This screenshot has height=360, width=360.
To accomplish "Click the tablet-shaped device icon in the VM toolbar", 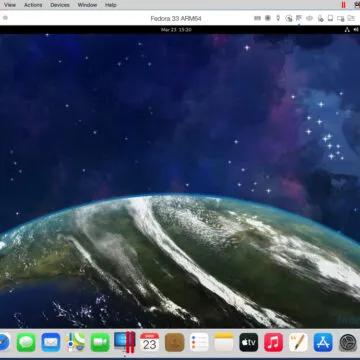I will point(330,18).
